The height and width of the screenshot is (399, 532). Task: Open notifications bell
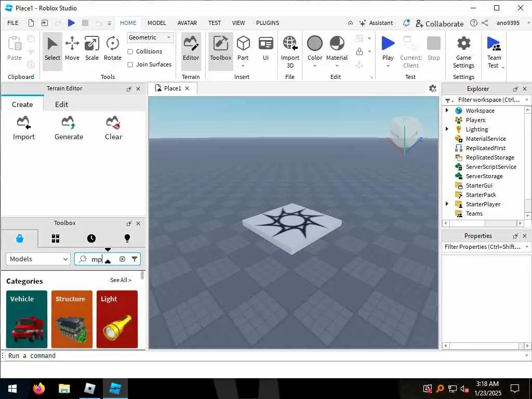tap(406, 23)
